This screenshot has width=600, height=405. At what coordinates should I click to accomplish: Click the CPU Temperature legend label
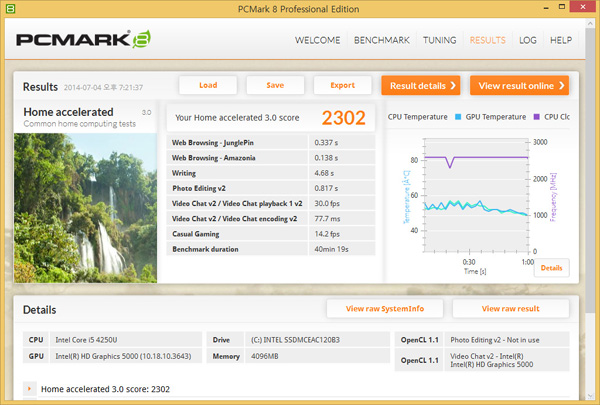click(417, 117)
